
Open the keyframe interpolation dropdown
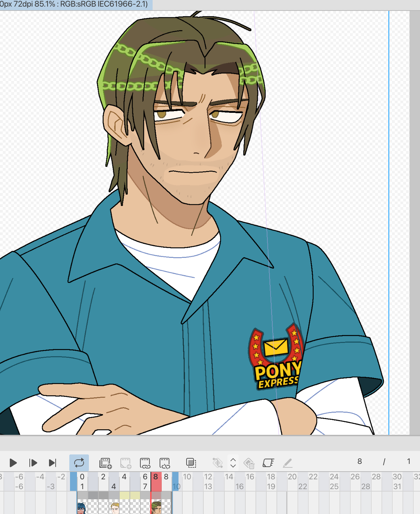tap(233, 463)
